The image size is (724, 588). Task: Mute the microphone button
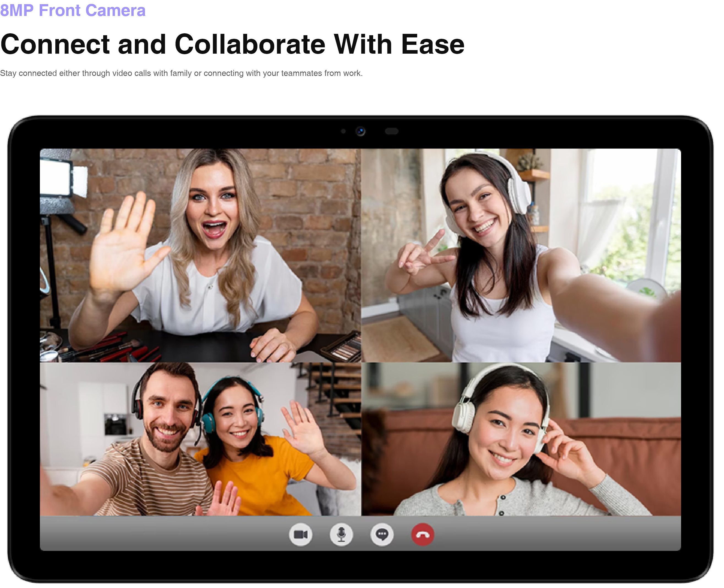tap(341, 535)
